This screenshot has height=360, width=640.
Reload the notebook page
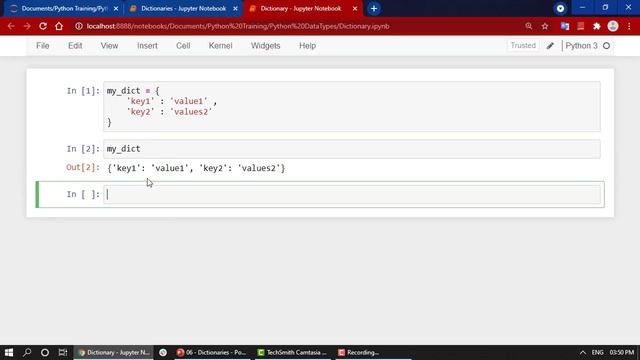43,26
